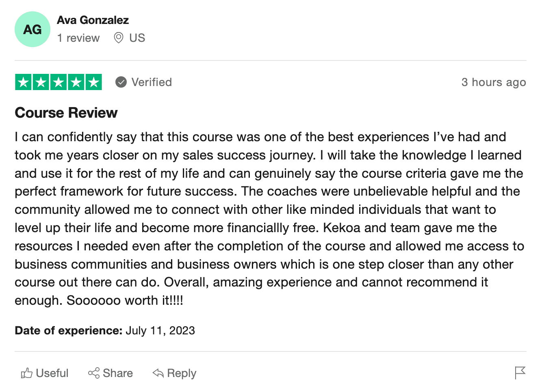
Task: Open the "Course Review" title
Action: 66,113
